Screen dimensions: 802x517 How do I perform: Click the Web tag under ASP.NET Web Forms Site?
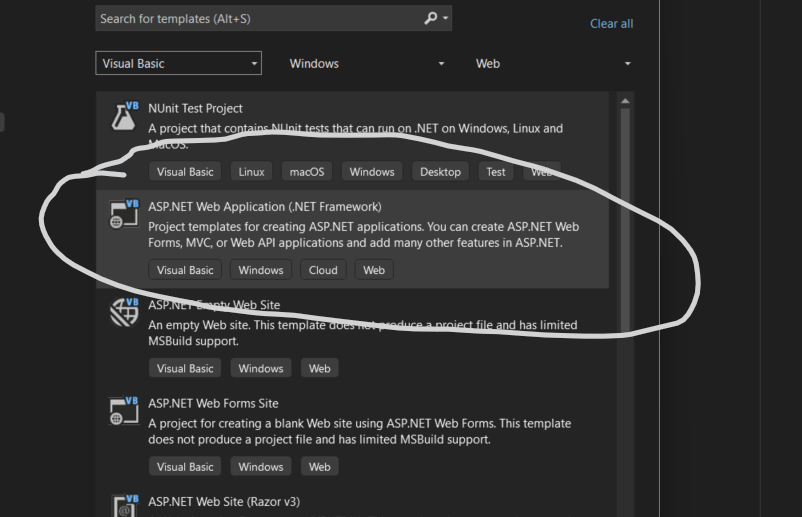pyautogui.click(x=320, y=467)
